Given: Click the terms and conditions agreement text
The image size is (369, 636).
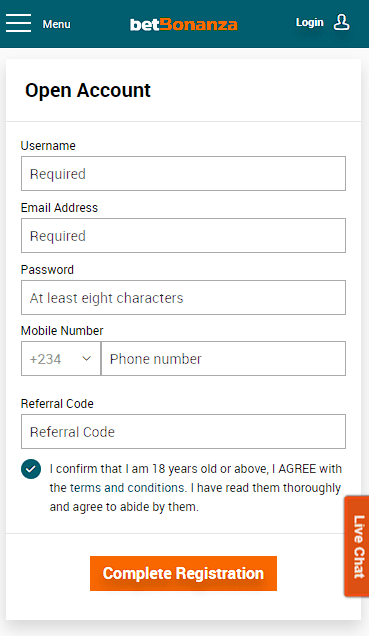Looking at the screenshot, I should coord(196,488).
